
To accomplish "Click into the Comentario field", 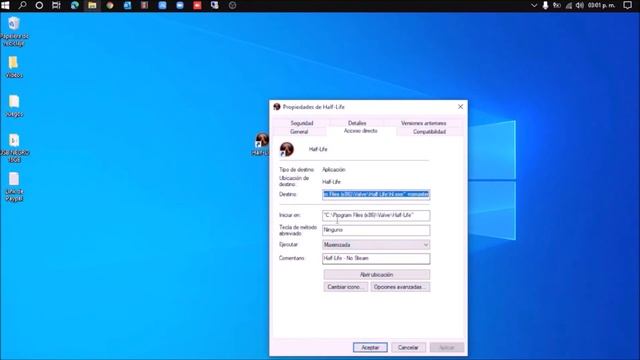I will coord(376,258).
